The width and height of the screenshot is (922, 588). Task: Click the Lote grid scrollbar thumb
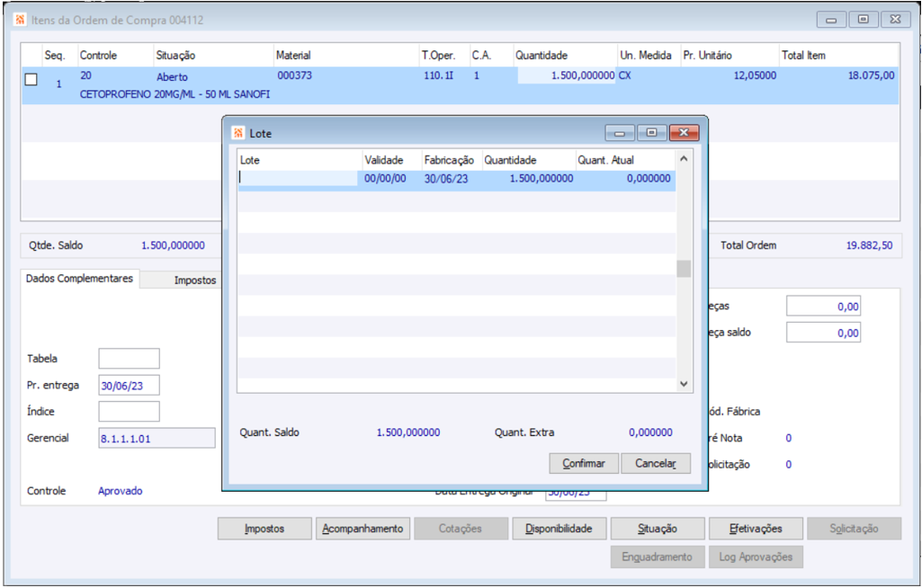coord(684,269)
